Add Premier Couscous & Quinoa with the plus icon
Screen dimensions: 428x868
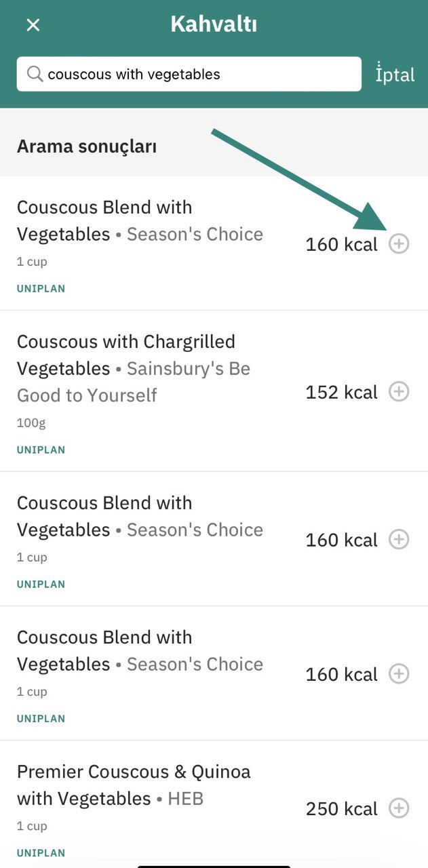(x=399, y=808)
